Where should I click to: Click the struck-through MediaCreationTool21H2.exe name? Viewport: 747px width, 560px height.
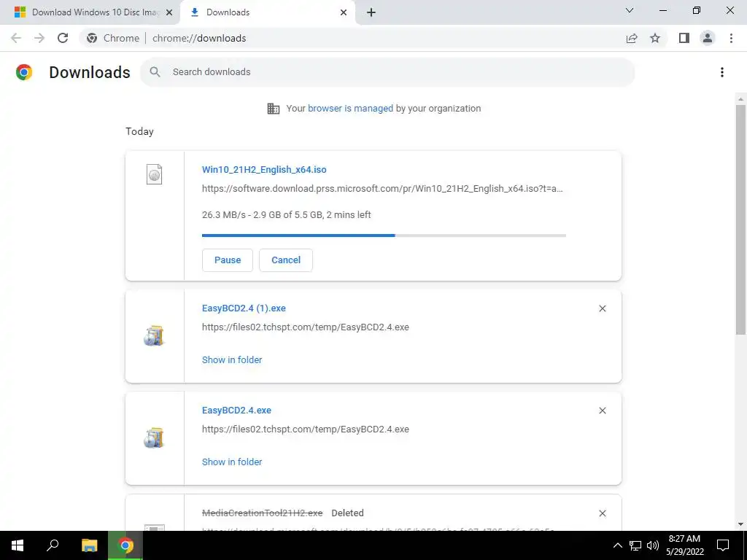262,513
